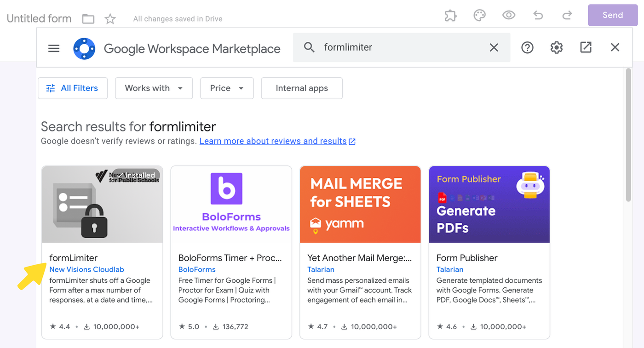The image size is (644, 348).
Task: Undo the last form change
Action: pos(538,15)
